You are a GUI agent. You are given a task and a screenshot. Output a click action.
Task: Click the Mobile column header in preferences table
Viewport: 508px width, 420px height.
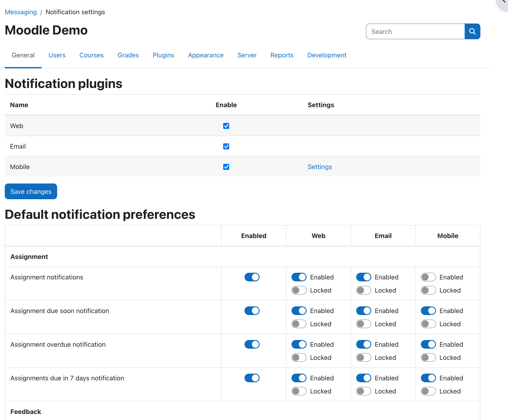pyautogui.click(x=448, y=236)
